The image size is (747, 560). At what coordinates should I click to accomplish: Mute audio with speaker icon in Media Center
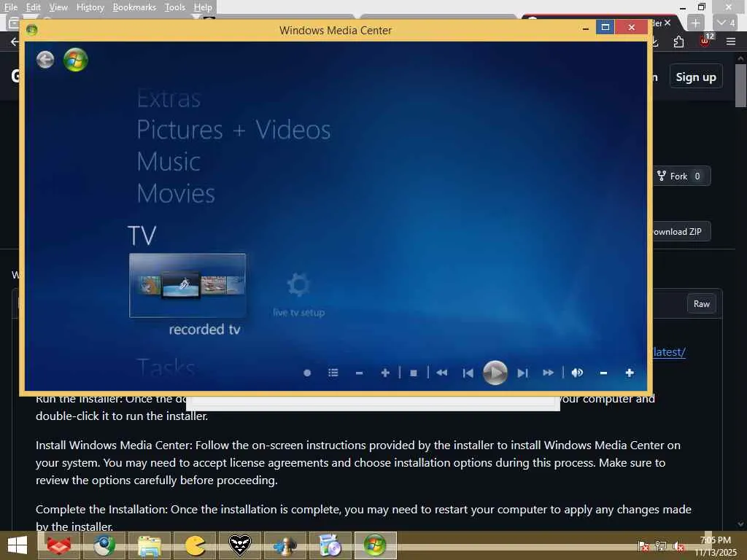point(577,373)
